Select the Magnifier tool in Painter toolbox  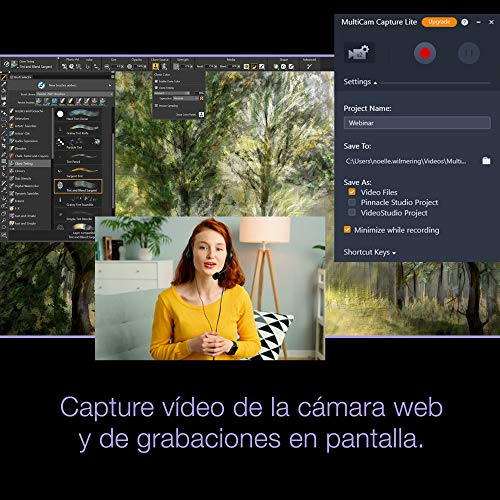pos(3,220)
